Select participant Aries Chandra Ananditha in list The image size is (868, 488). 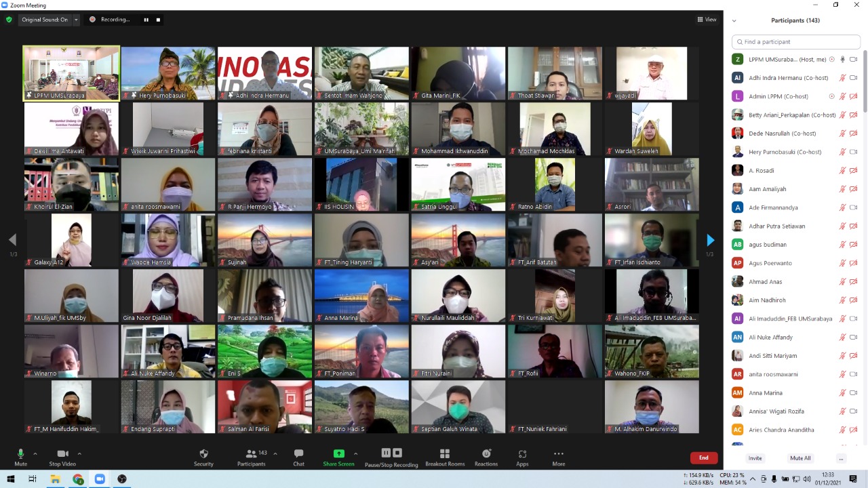(x=795, y=430)
